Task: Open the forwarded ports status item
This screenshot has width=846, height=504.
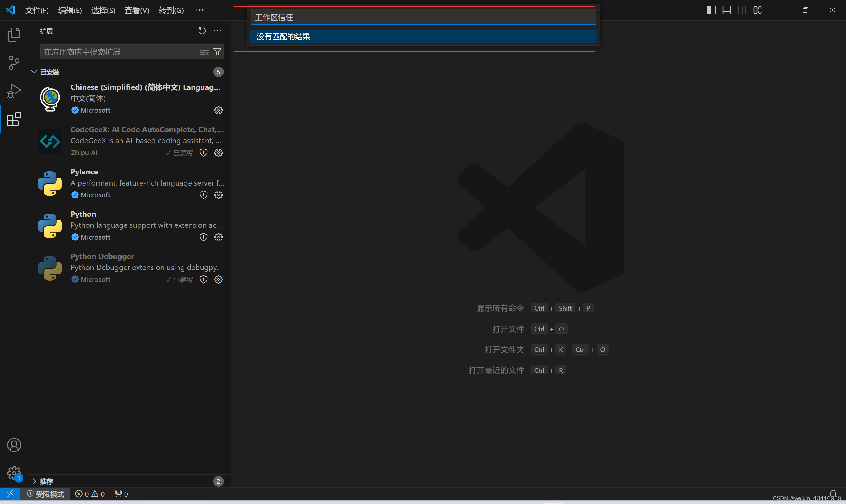Action: [x=121, y=494]
